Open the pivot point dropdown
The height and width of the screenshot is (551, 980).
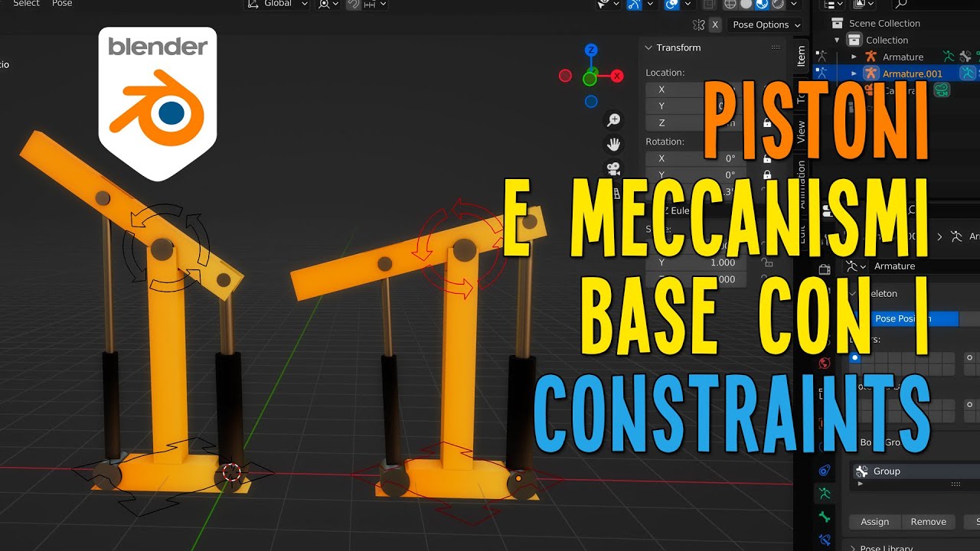pos(328,4)
